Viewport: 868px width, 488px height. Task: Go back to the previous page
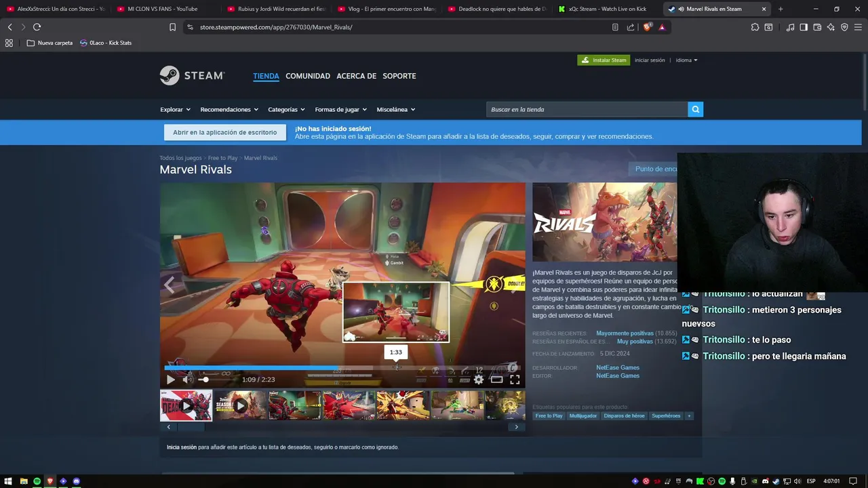[x=9, y=27]
